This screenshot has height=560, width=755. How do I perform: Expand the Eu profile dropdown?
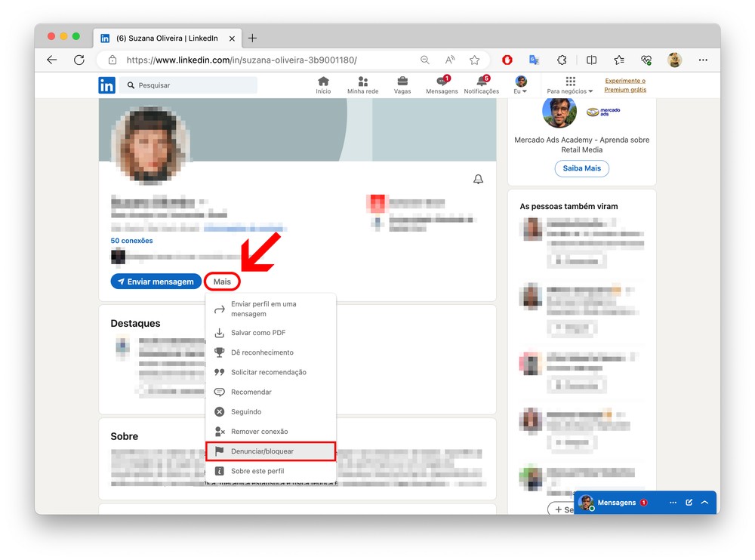520,85
